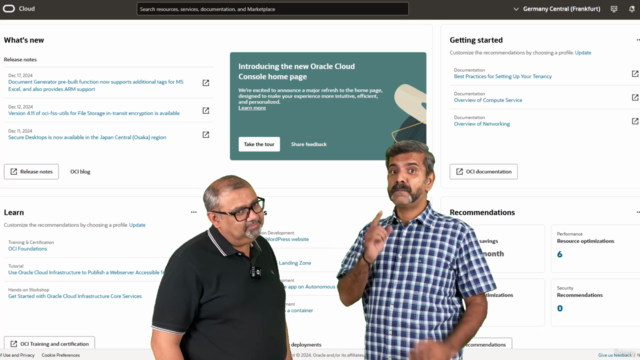Click OCI Training and certification button
Screen dimensions: 640x360
[x=49, y=344]
